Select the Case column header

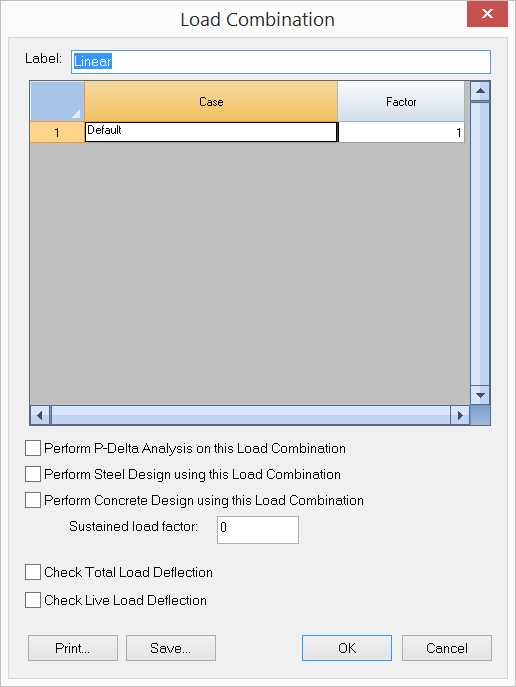(211, 101)
